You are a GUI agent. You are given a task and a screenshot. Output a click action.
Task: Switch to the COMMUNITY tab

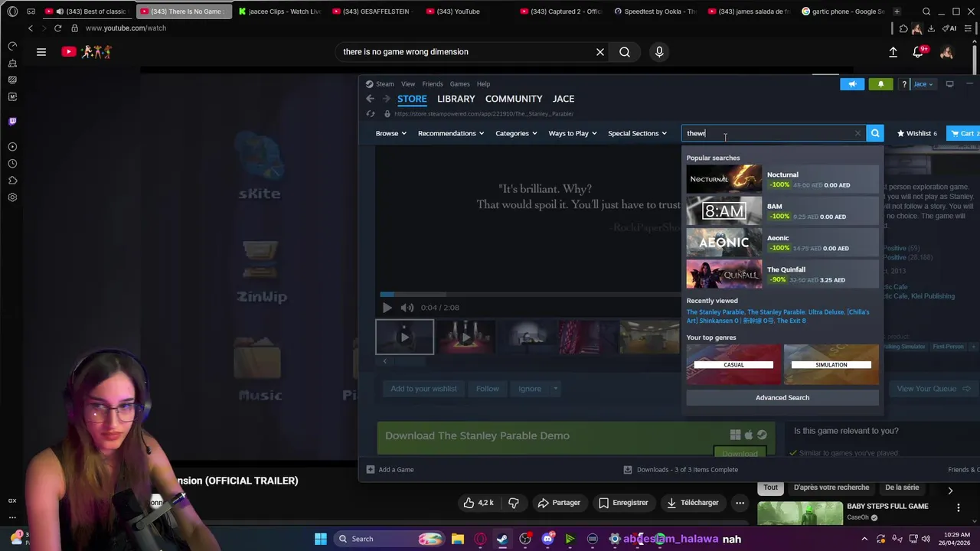tap(514, 99)
